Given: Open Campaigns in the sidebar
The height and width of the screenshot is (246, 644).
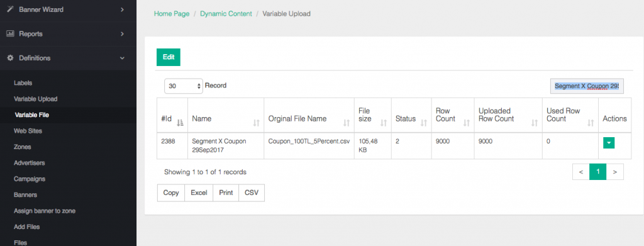Looking at the screenshot, I should 29,179.
